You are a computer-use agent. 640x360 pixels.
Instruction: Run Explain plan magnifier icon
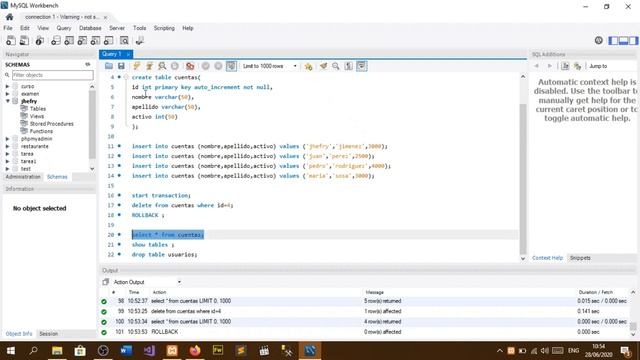(x=162, y=66)
